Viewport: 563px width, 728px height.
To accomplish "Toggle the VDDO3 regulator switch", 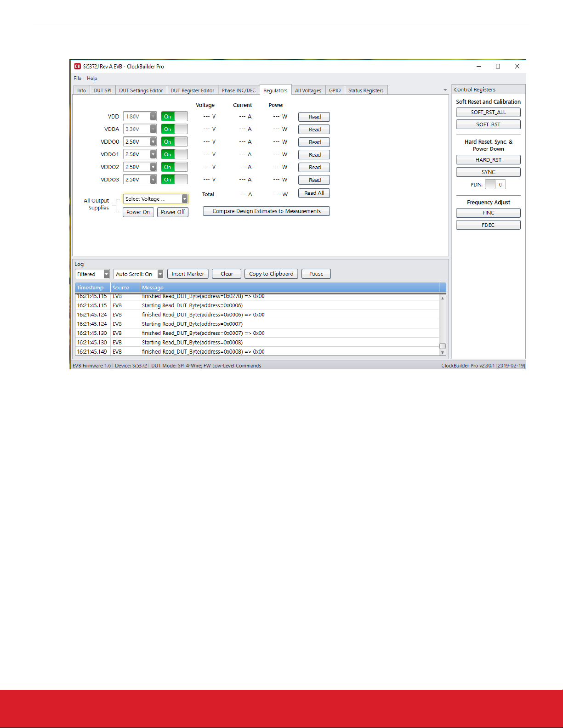I will point(174,180).
